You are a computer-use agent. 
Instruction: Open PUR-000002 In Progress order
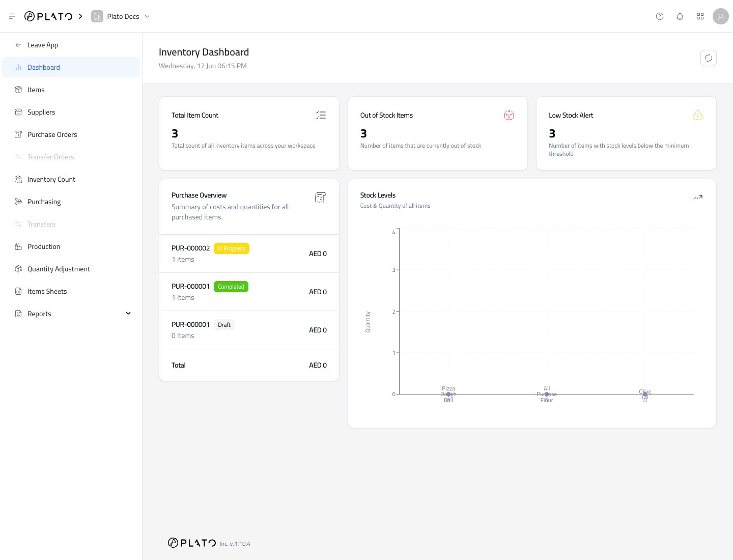249,254
